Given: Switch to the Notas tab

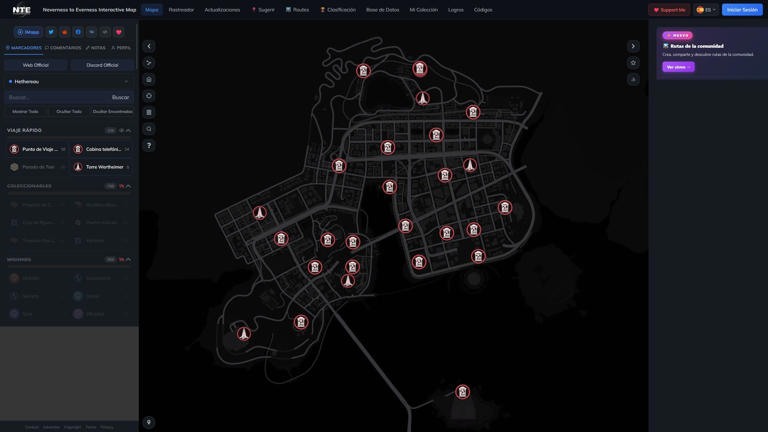Looking at the screenshot, I should tap(96, 48).
